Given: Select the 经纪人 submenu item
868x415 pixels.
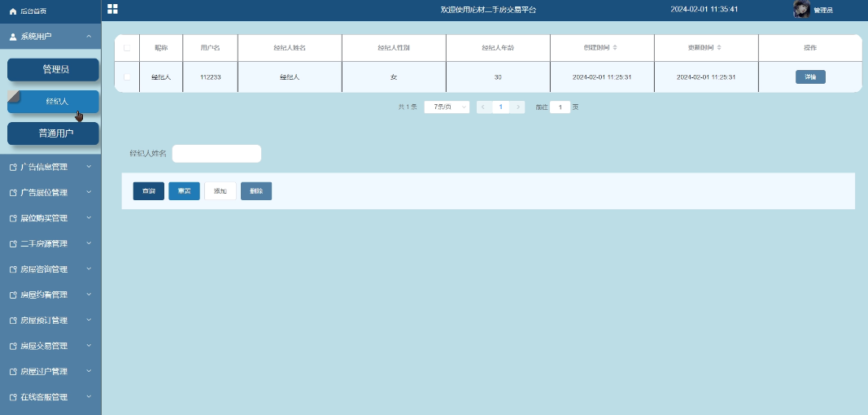Looking at the screenshot, I should click(x=53, y=102).
